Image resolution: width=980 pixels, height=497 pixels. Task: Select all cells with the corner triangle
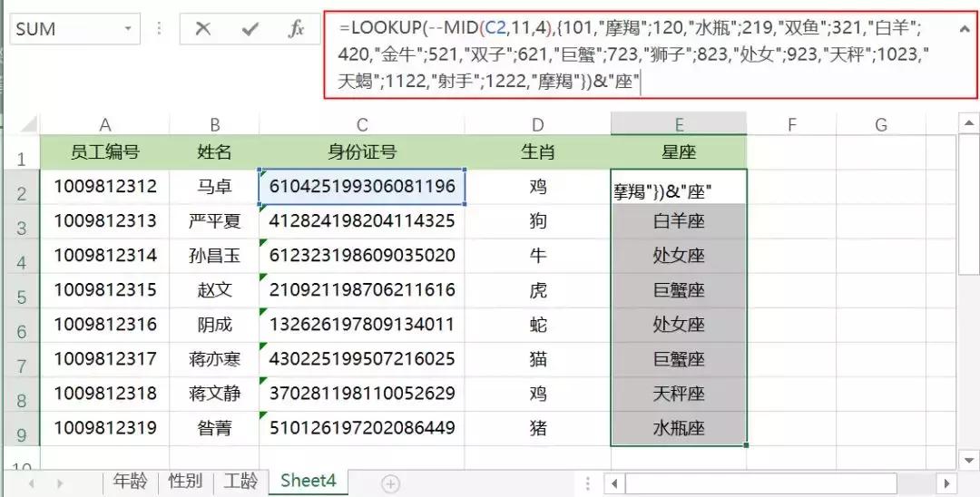click(29, 125)
